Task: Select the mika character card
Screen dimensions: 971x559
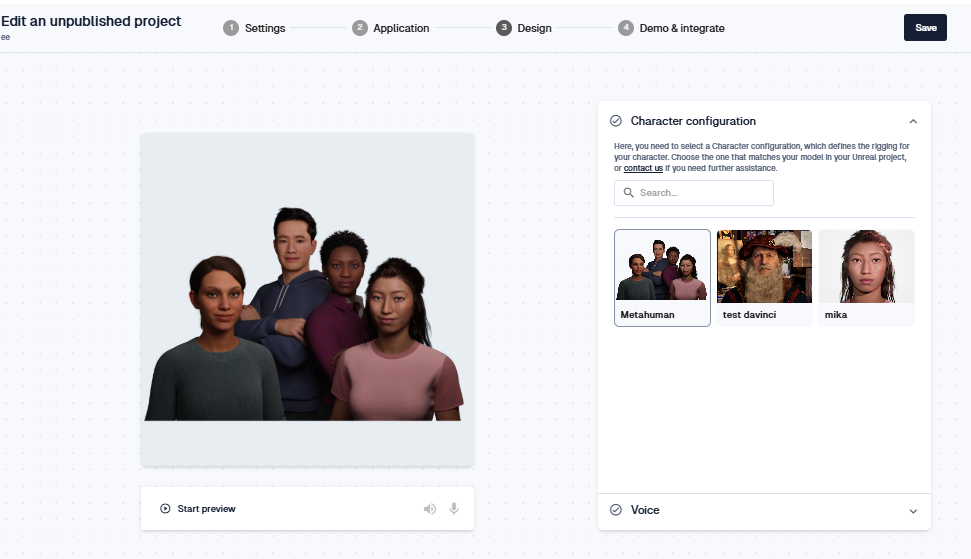Action: click(x=866, y=278)
